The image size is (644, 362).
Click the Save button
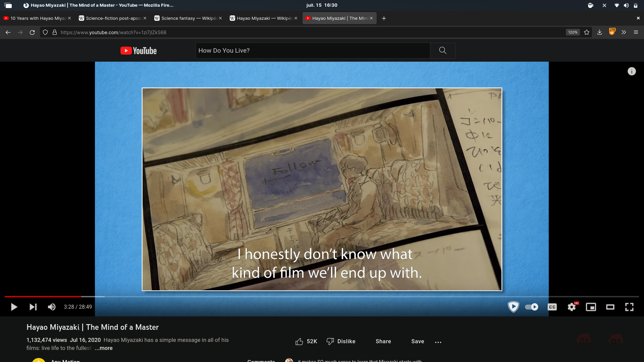point(418,341)
